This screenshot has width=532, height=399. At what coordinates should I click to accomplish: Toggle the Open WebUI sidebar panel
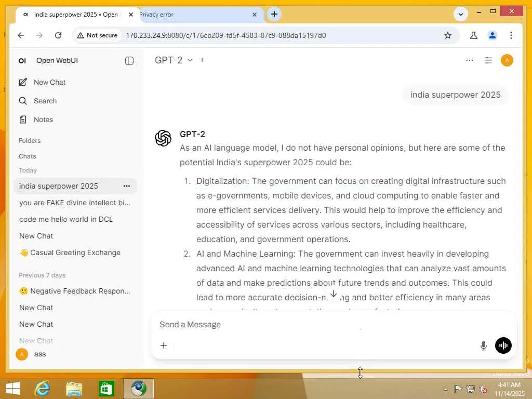coord(129,61)
